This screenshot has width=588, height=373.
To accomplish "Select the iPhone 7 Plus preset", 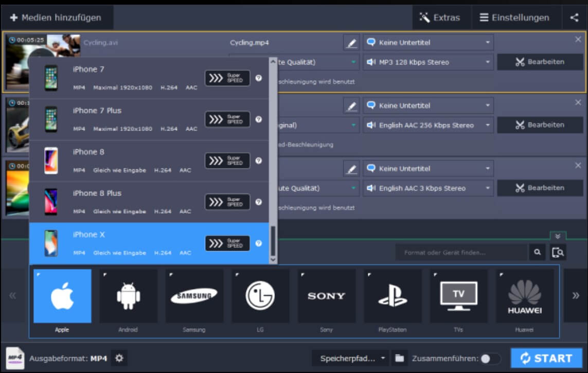I will (149, 119).
